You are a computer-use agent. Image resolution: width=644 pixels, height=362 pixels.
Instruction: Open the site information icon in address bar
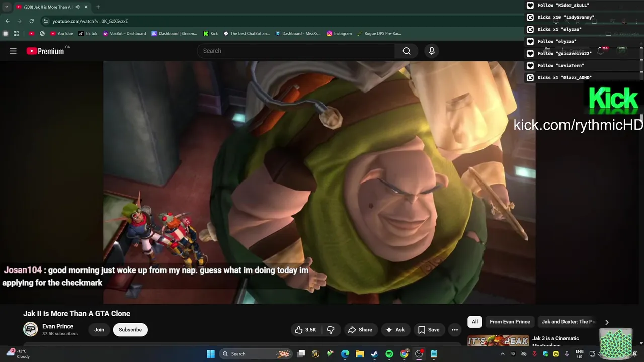click(x=46, y=21)
